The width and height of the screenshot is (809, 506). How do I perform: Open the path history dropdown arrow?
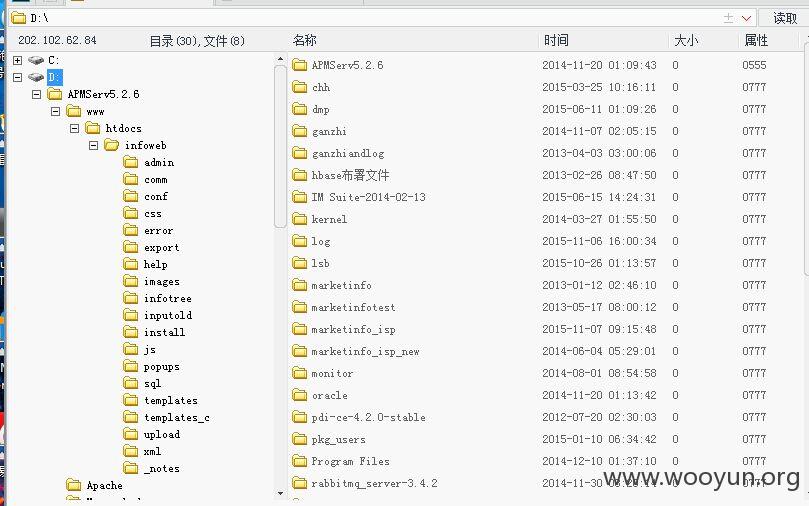746,19
